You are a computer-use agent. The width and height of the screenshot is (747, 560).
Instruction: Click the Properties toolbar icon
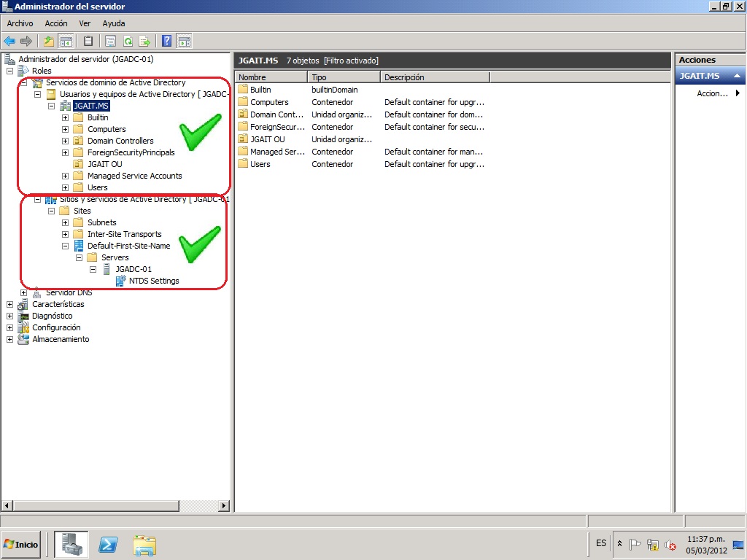[111, 42]
